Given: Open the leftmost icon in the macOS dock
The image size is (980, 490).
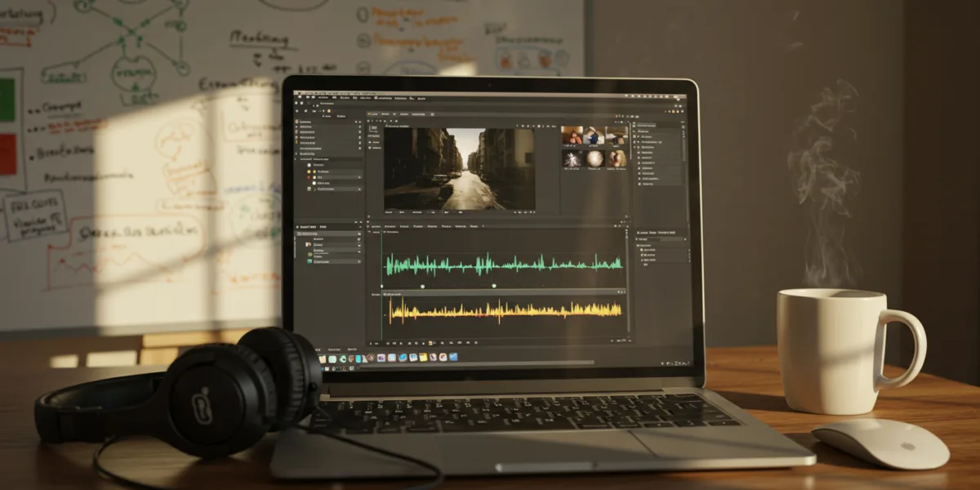Looking at the screenshot, I should pyautogui.click(x=322, y=358).
